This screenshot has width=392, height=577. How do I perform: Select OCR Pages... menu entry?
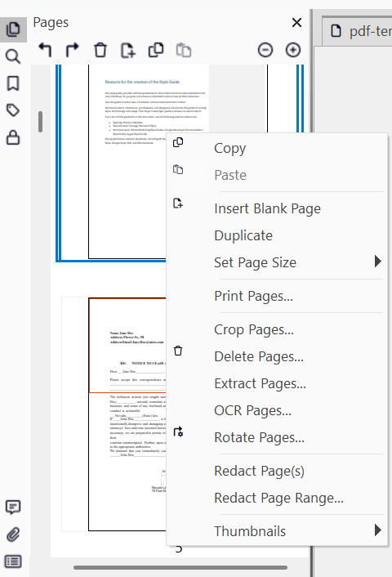coord(277,410)
